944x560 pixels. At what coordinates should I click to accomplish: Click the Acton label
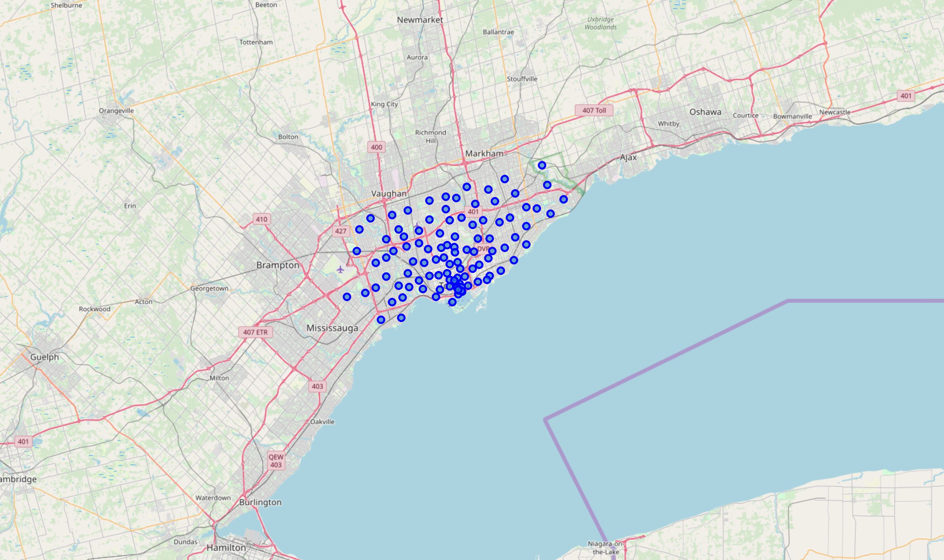coord(144,302)
